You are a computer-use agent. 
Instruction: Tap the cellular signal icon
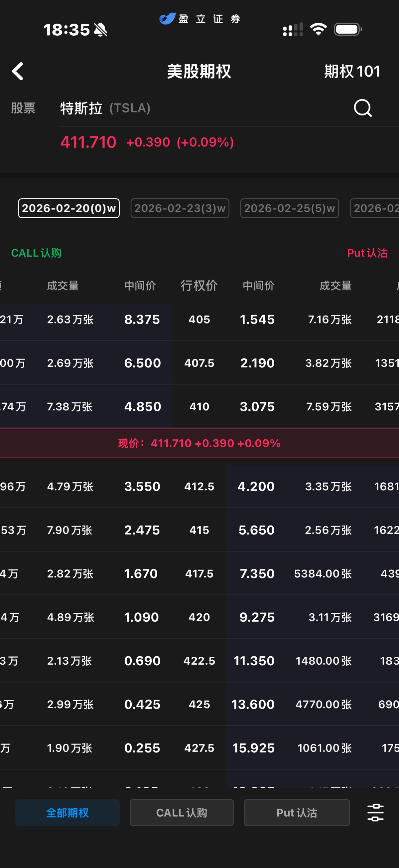293,30
